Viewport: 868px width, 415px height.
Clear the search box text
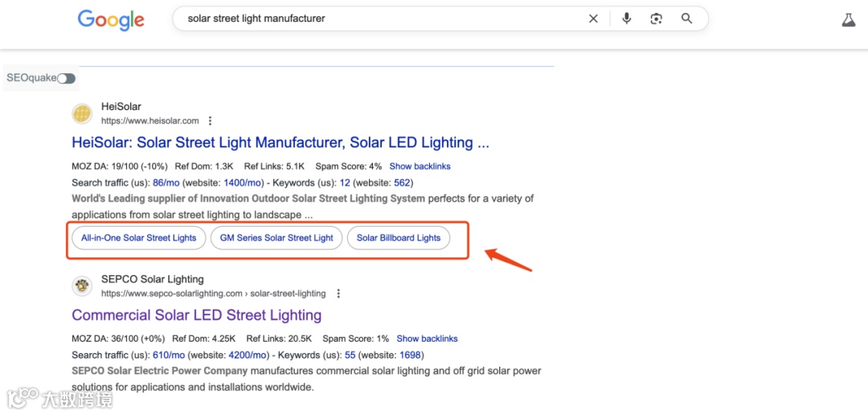point(593,18)
